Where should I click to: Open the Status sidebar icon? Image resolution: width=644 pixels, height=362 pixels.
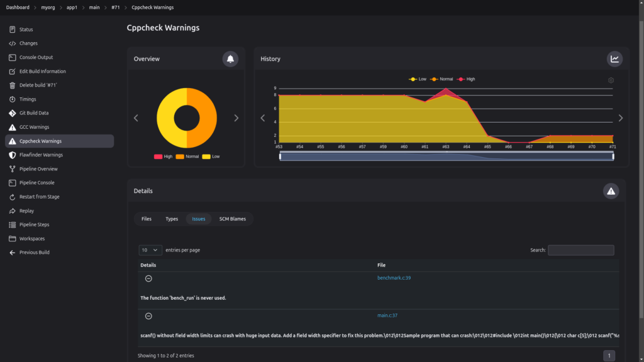(13, 30)
